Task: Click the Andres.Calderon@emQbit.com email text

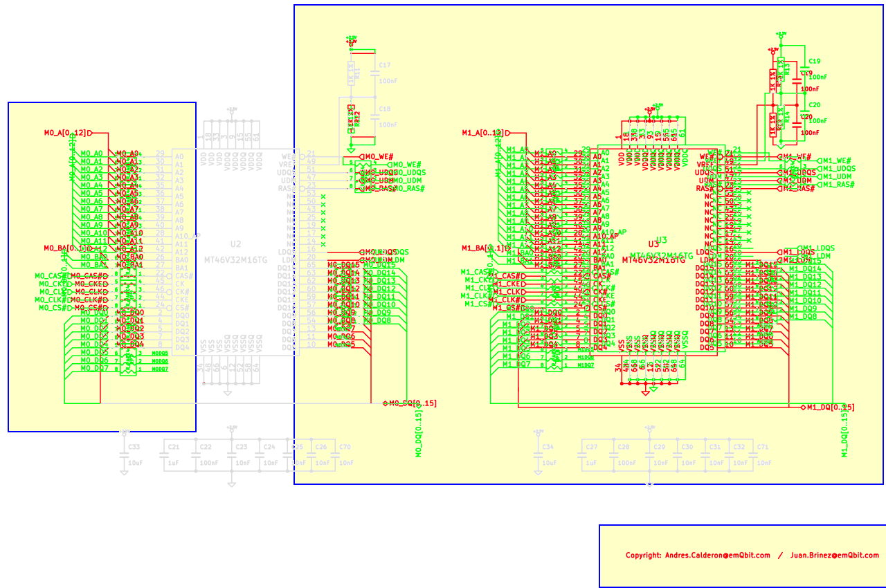Action: [x=717, y=555]
